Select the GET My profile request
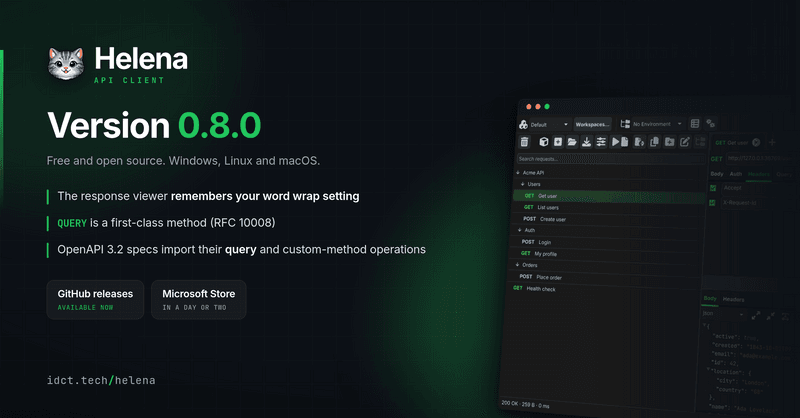The width and height of the screenshot is (800, 418). 539,254
